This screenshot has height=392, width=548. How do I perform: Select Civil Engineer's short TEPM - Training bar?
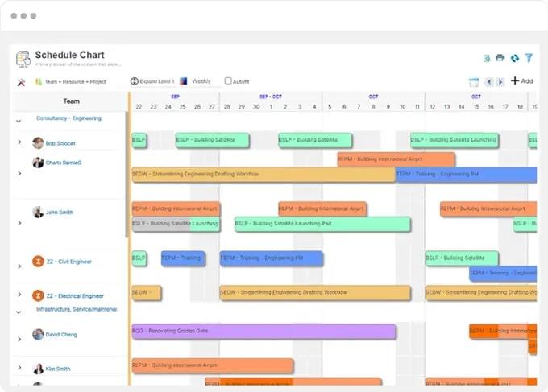[184, 258]
